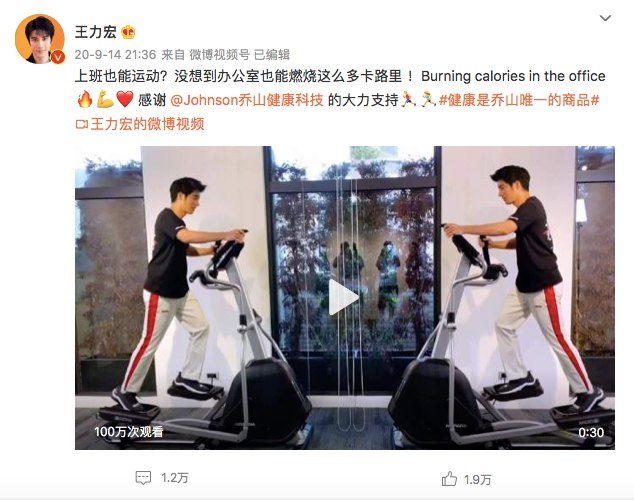Click the comment speech bubble icon
The width and height of the screenshot is (634, 500).
pos(143,478)
